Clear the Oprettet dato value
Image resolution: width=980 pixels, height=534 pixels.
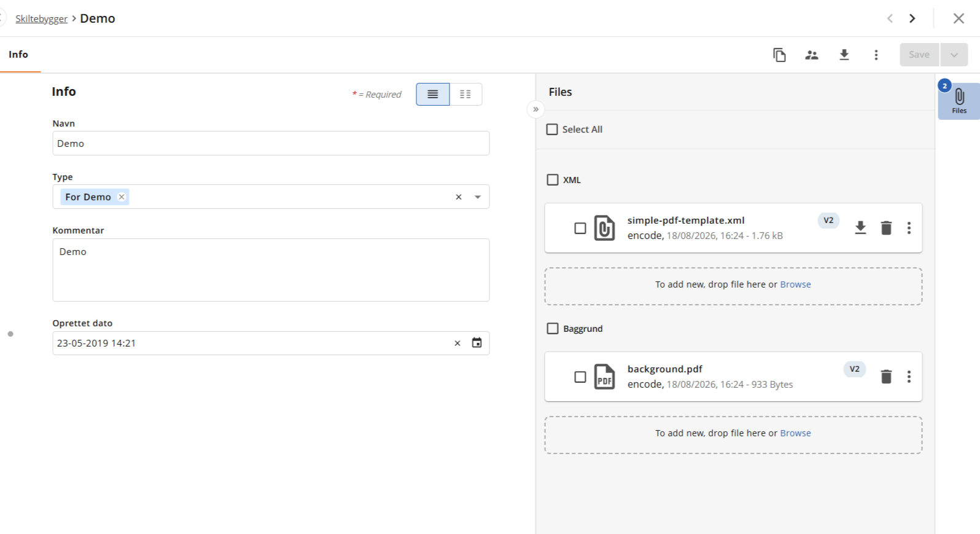click(x=457, y=344)
